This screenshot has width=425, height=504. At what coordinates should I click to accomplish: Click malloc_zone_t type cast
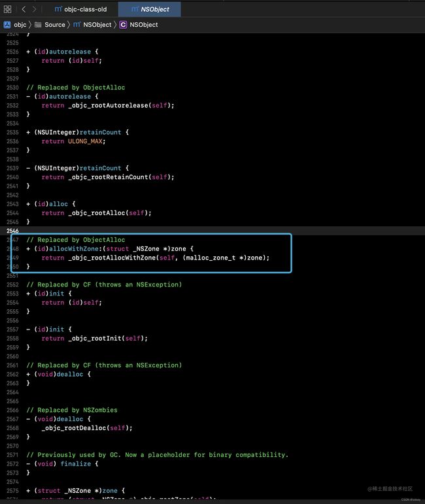tap(211, 258)
